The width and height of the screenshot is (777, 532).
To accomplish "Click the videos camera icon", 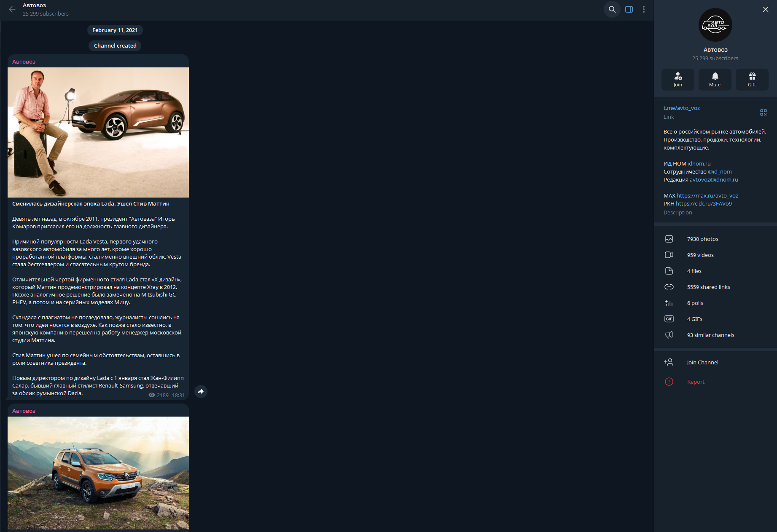I will tap(669, 255).
